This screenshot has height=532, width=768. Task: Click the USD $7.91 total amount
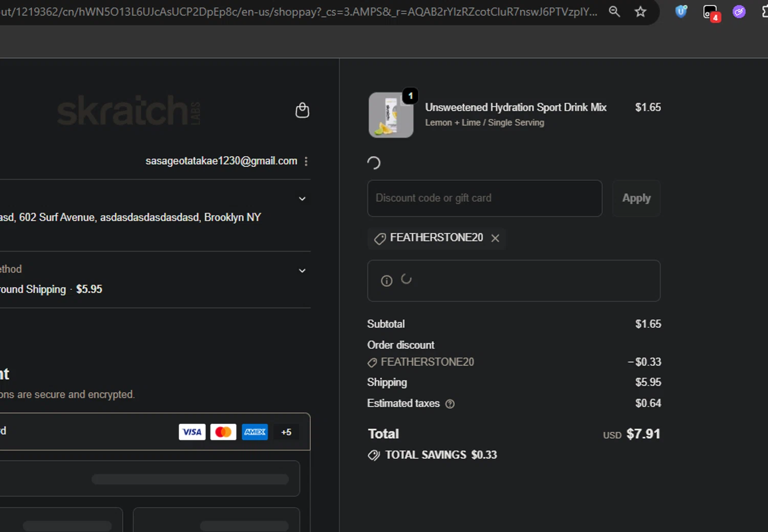coord(632,434)
